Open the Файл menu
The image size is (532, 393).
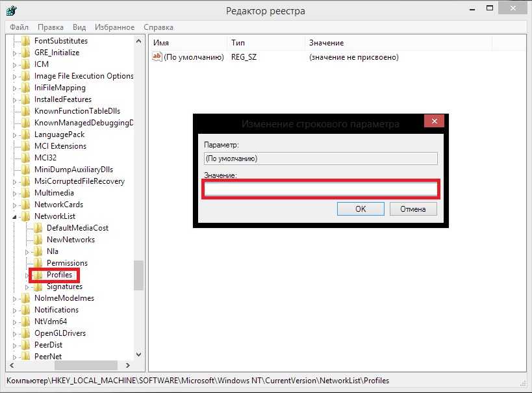[19, 27]
